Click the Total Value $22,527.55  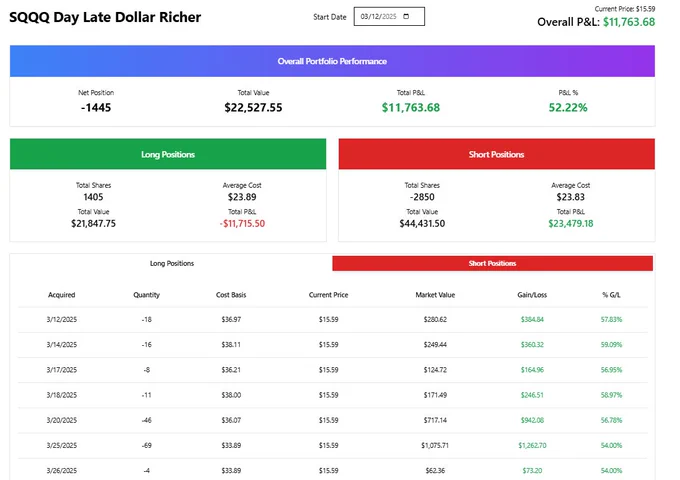click(253, 108)
